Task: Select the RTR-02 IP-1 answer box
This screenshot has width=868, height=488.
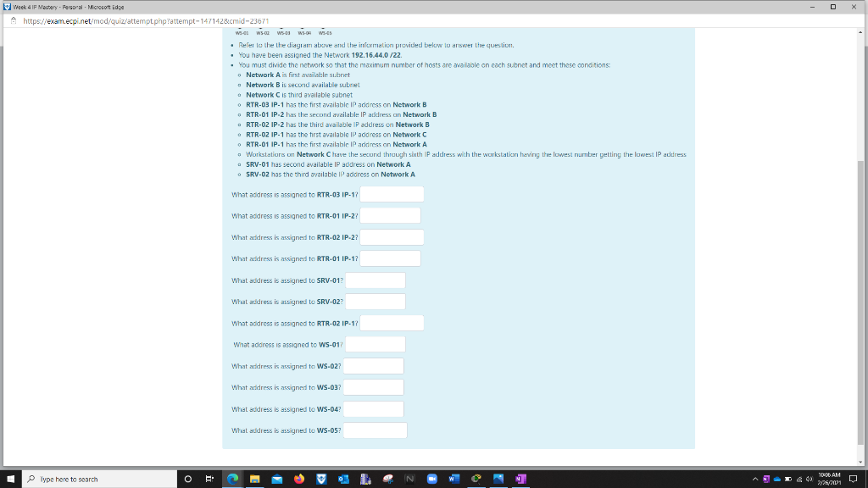Action: pos(392,323)
